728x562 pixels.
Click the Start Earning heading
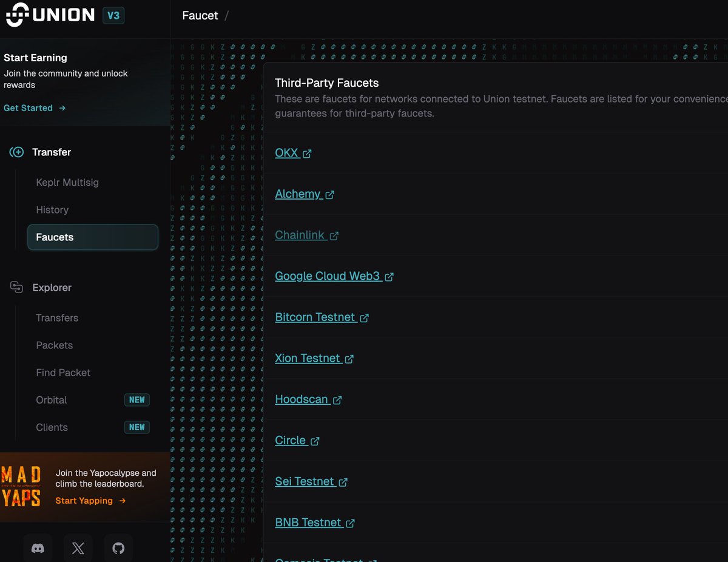tap(35, 58)
